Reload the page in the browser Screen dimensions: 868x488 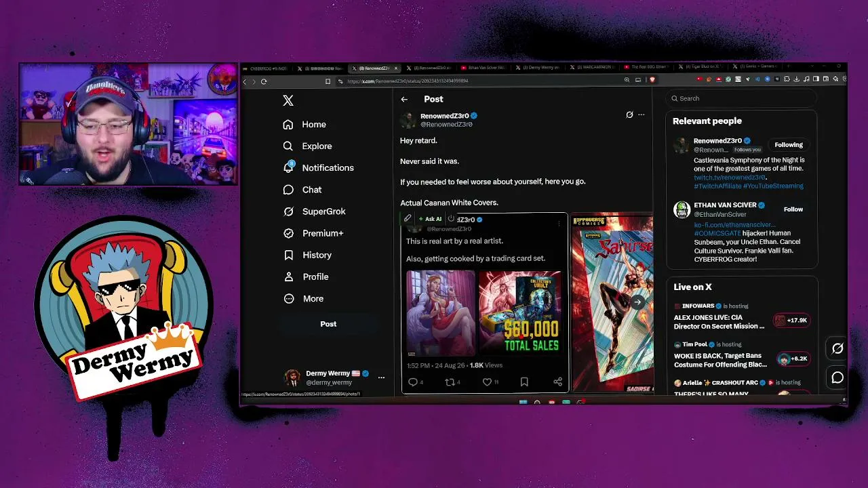click(x=264, y=82)
